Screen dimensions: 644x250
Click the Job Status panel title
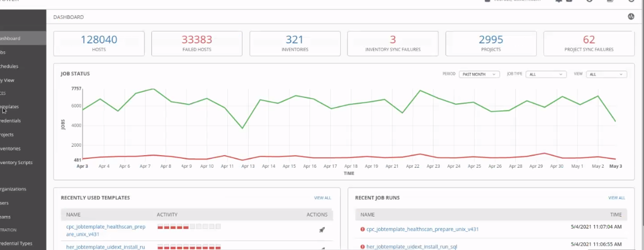coord(75,74)
